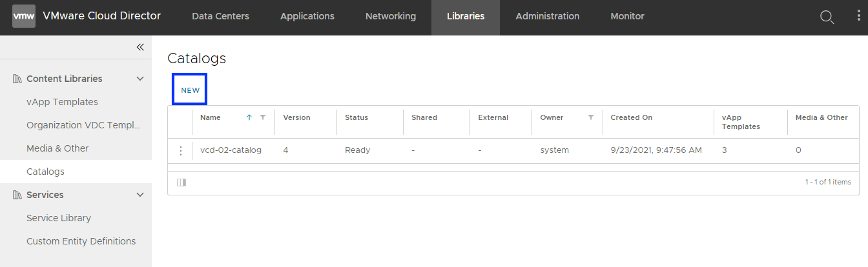Screen dimensions: 868x267
Task: Open Media & Other in the sidebar
Action: coord(57,148)
